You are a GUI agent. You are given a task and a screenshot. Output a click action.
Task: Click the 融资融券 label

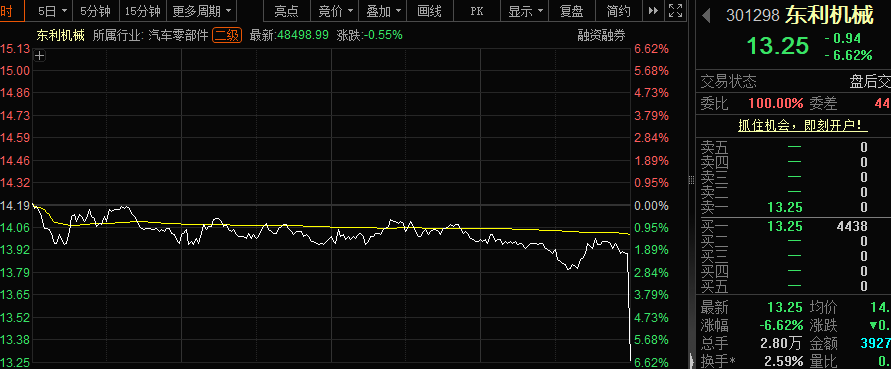tap(601, 35)
